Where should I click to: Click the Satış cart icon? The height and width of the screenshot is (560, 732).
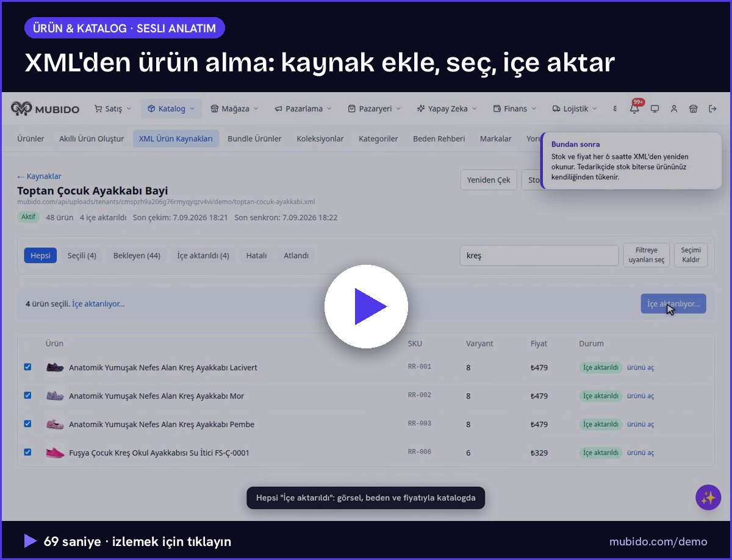(x=98, y=109)
